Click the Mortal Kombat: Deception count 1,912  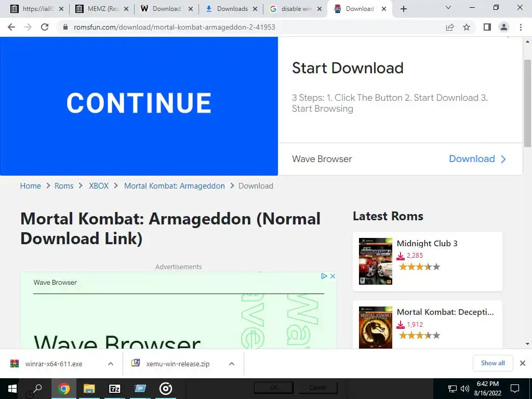(x=415, y=324)
